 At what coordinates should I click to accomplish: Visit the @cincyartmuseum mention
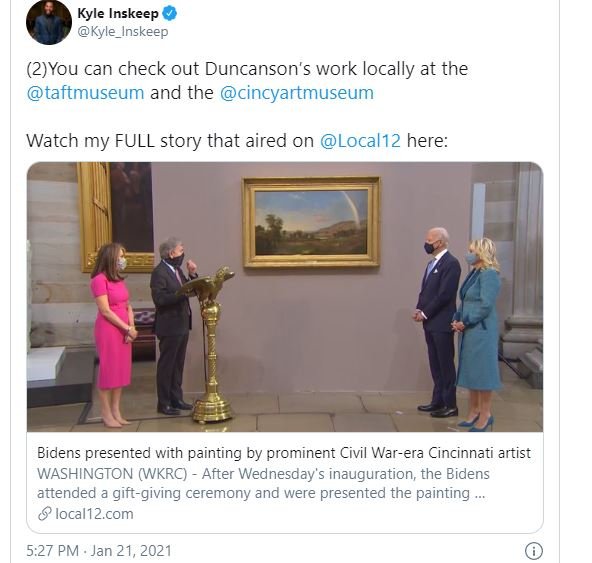click(297, 93)
